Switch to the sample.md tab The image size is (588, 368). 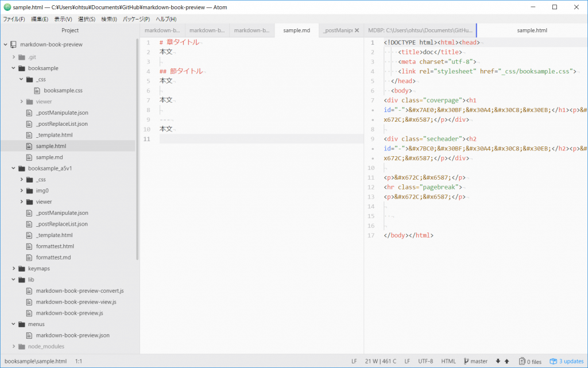pos(296,30)
